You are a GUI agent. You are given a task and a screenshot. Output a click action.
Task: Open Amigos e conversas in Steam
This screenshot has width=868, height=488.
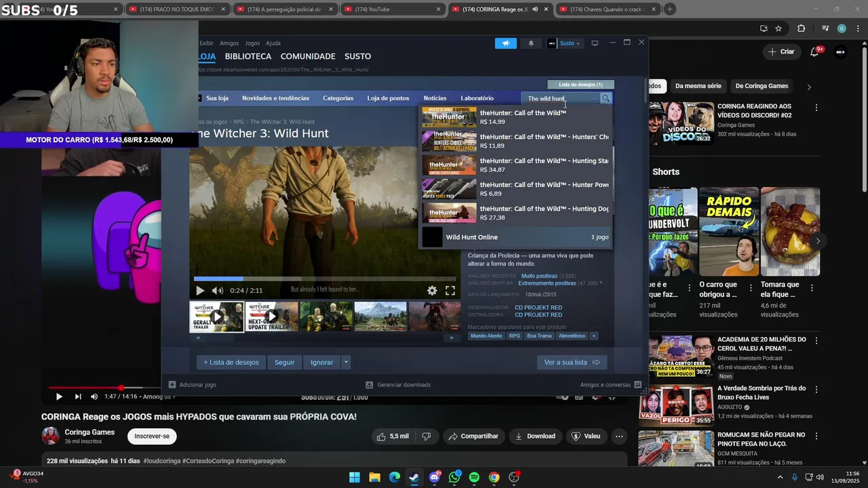(610, 384)
